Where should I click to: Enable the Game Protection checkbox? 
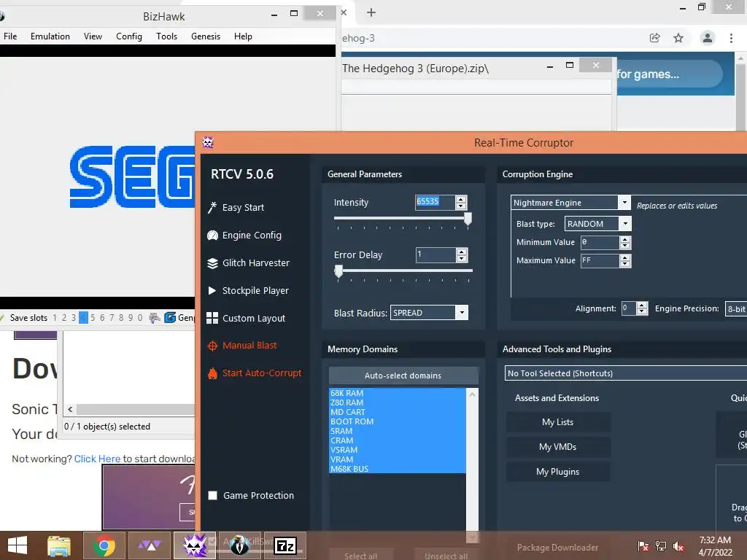click(212, 495)
